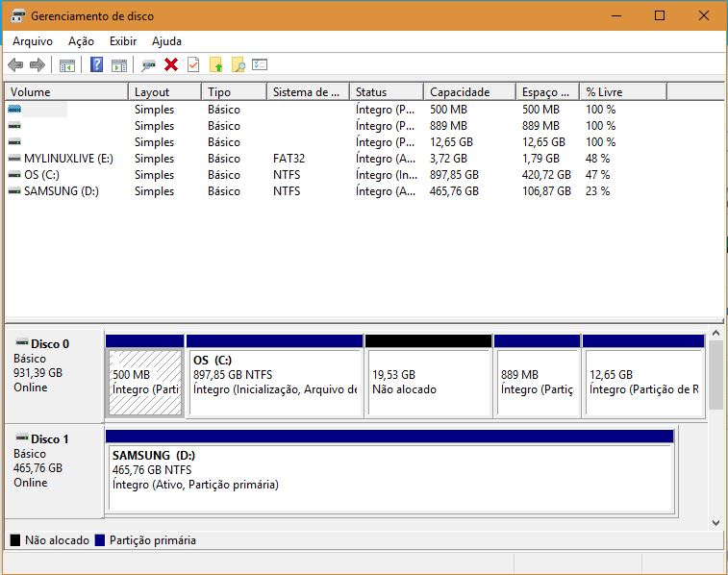
Task: Click the drive icon of 889 MB volume
Action: tap(14, 126)
